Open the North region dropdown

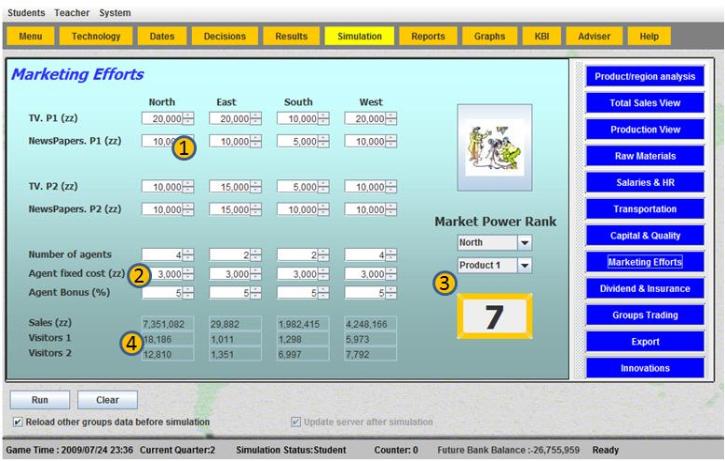click(x=491, y=243)
